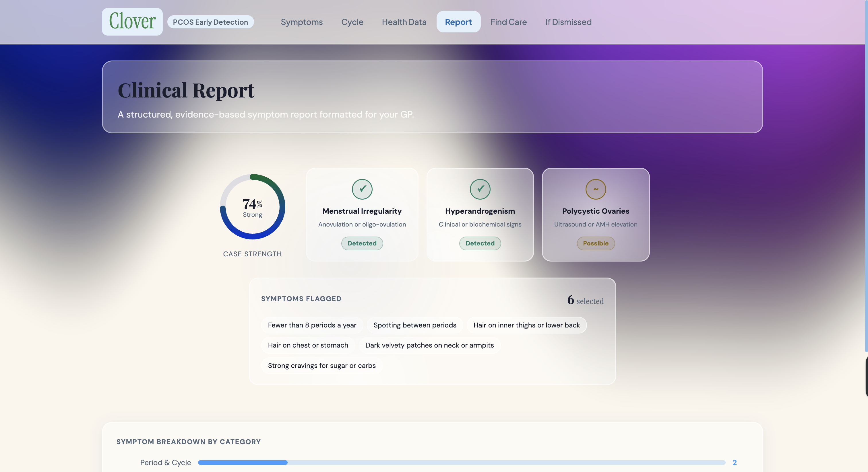This screenshot has width=868, height=472.
Task: Click the Hyperandrogenism checkmark icon
Action: (x=480, y=189)
